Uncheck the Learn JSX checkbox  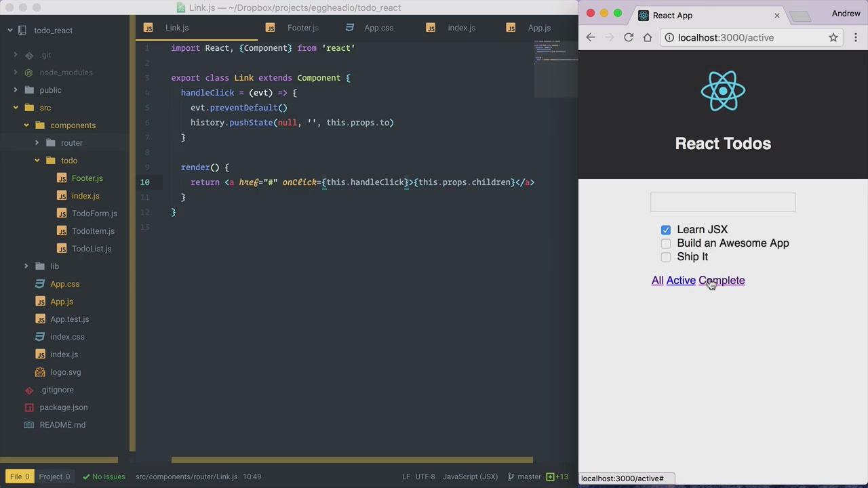pyautogui.click(x=666, y=230)
